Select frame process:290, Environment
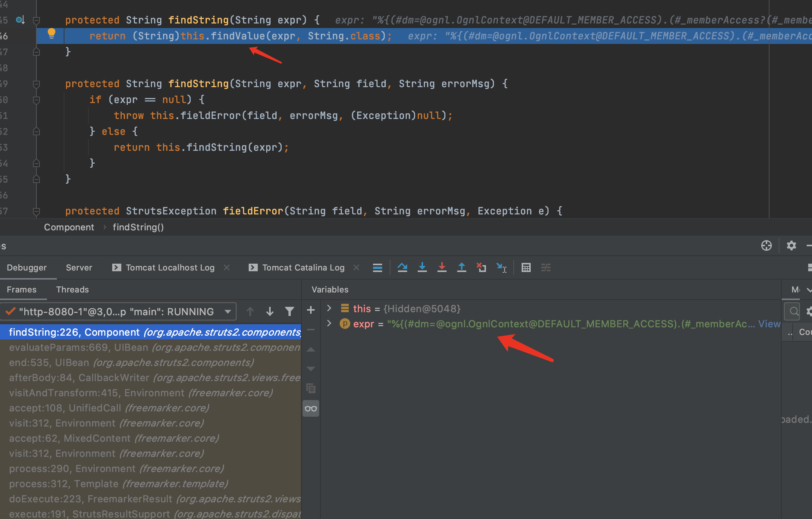The width and height of the screenshot is (812, 519). [150, 469]
